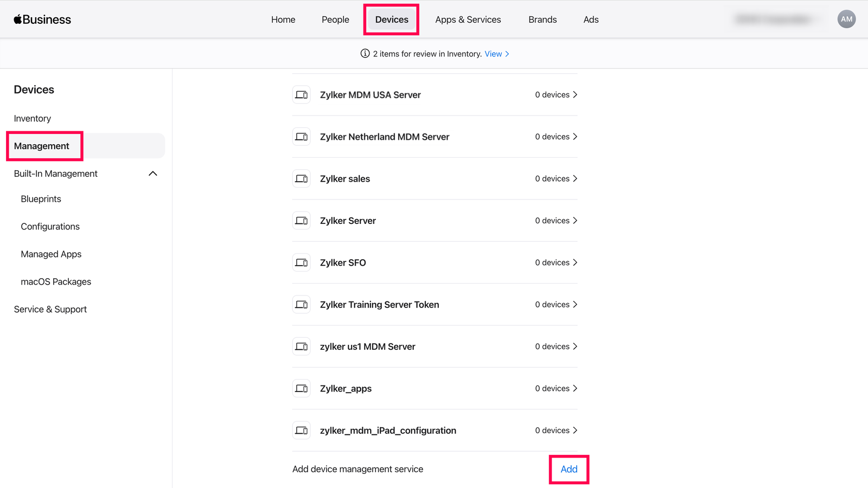The image size is (868, 488).
Task: Open Zylker Netherland MDM Server chevron
Action: coord(575,137)
